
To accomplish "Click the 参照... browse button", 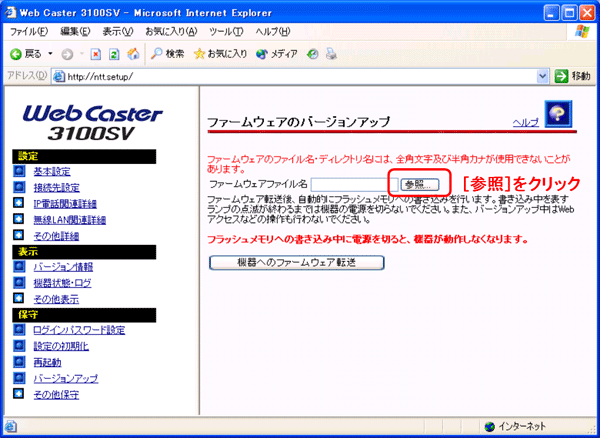I will (x=420, y=185).
